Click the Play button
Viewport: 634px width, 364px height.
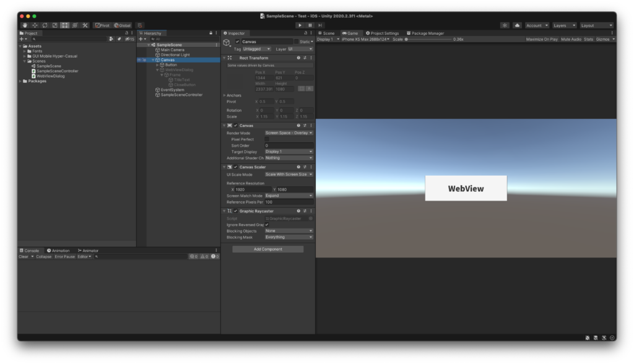[x=300, y=25]
